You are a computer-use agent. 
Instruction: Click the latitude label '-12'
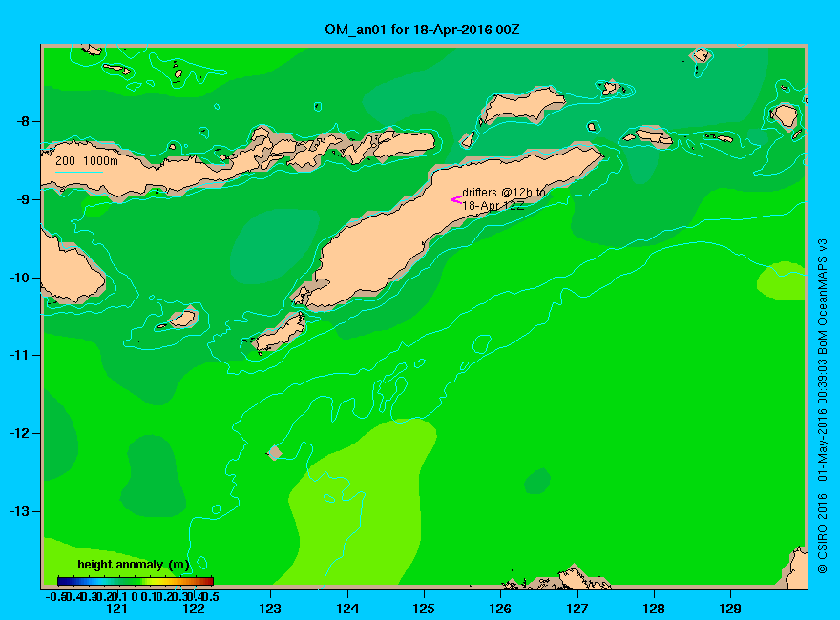[19, 433]
